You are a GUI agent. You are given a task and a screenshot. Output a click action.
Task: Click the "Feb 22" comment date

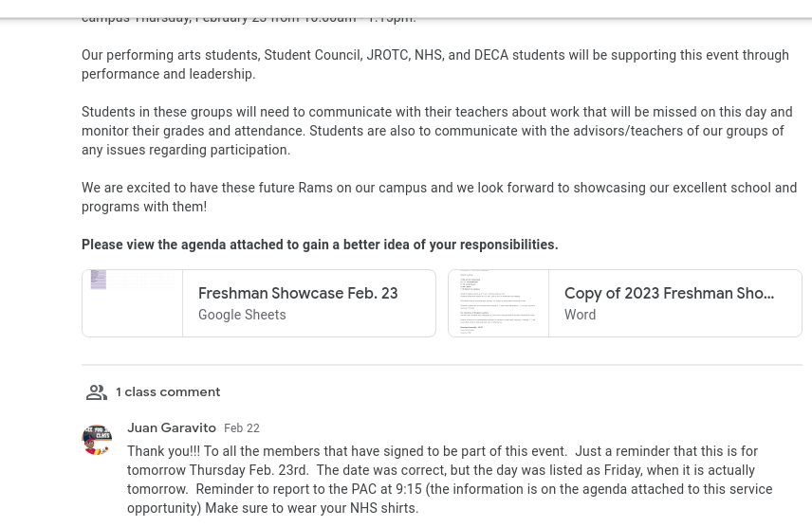click(x=242, y=429)
